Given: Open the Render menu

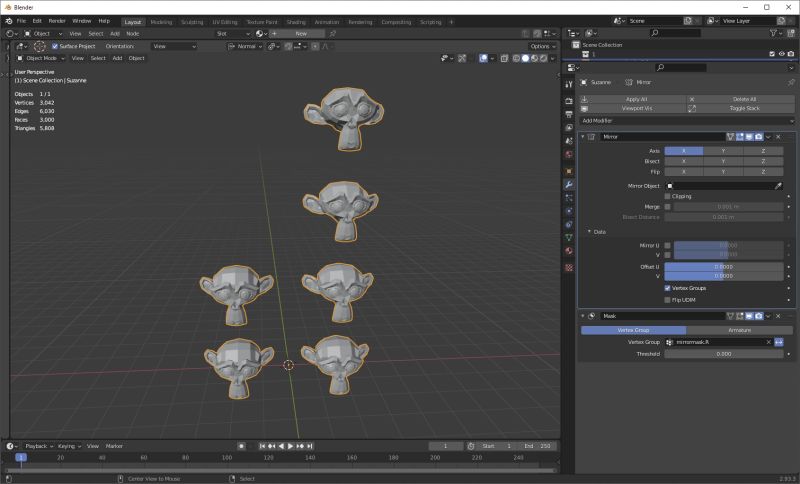Looking at the screenshot, I should 57,21.
